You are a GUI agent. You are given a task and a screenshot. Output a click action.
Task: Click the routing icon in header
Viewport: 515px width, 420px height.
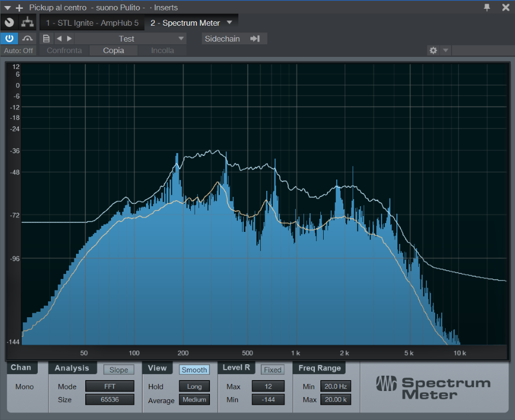27,22
